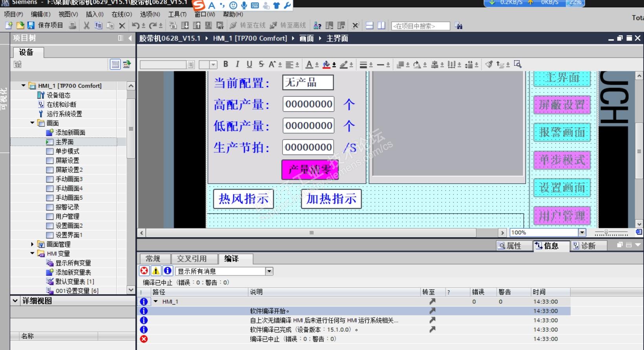Viewport: 644px width, 350px height.
Task: Click the zoom selection magnifier icon
Action: point(518,64)
